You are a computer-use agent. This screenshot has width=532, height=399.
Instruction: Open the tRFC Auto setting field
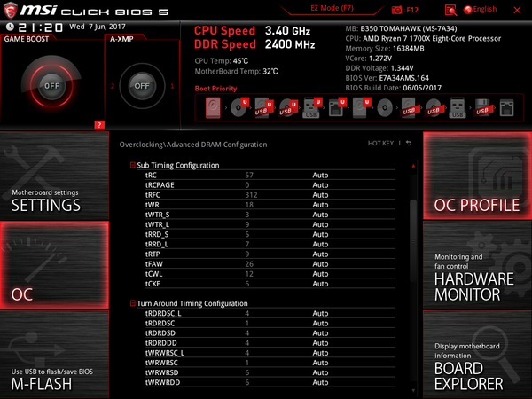(320, 195)
